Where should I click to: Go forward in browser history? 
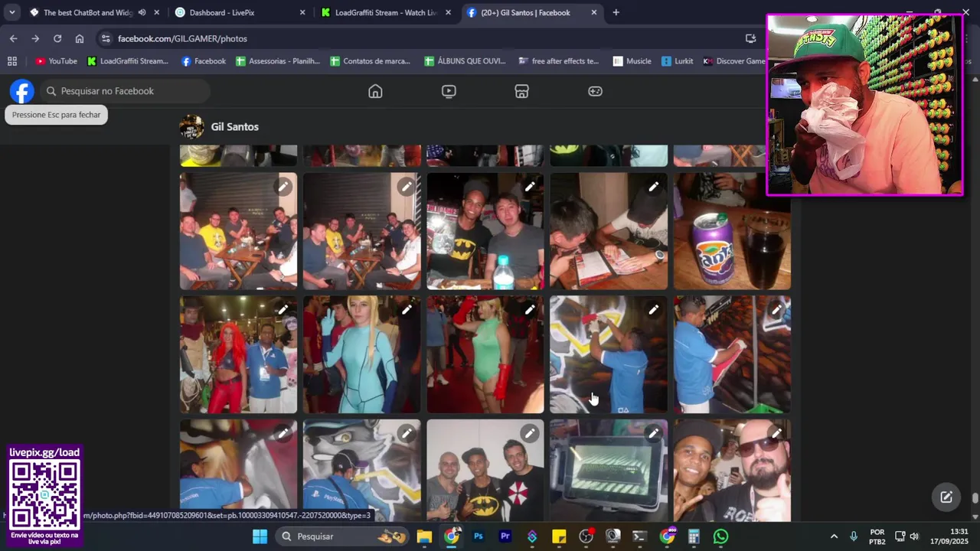pyautogui.click(x=35, y=38)
